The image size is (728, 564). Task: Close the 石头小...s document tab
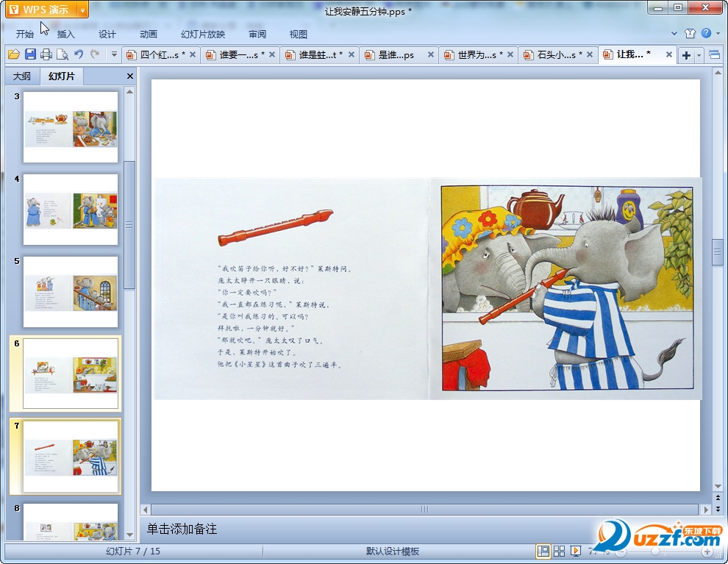click(x=590, y=54)
